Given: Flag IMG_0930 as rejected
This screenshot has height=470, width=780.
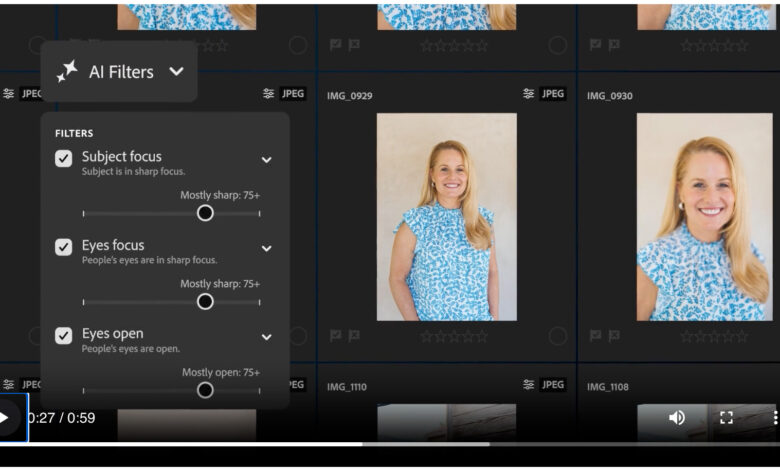Looking at the screenshot, I should coord(614,336).
